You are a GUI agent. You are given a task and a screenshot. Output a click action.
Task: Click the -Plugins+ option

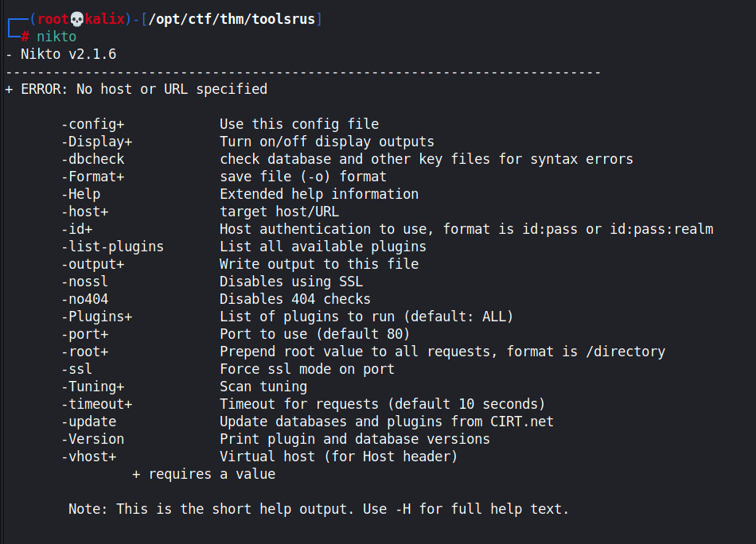[x=97, y=317]
